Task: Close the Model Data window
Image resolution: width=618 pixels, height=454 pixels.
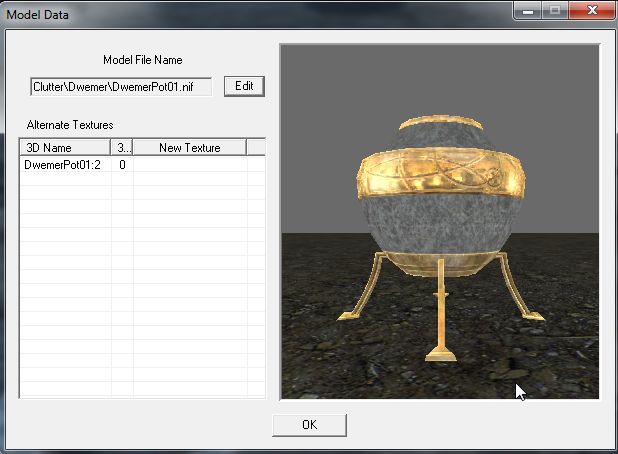Action: [x=592, y=10]
